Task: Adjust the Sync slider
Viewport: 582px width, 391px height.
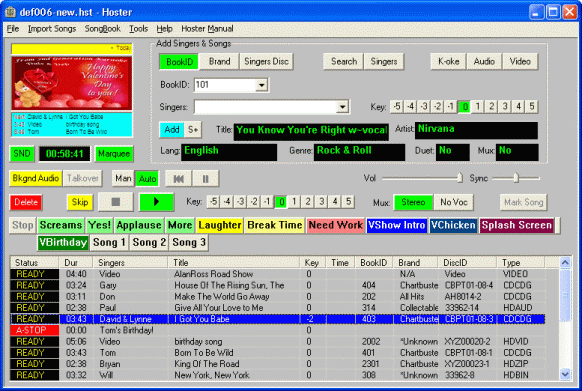Action: click(516, 178)
